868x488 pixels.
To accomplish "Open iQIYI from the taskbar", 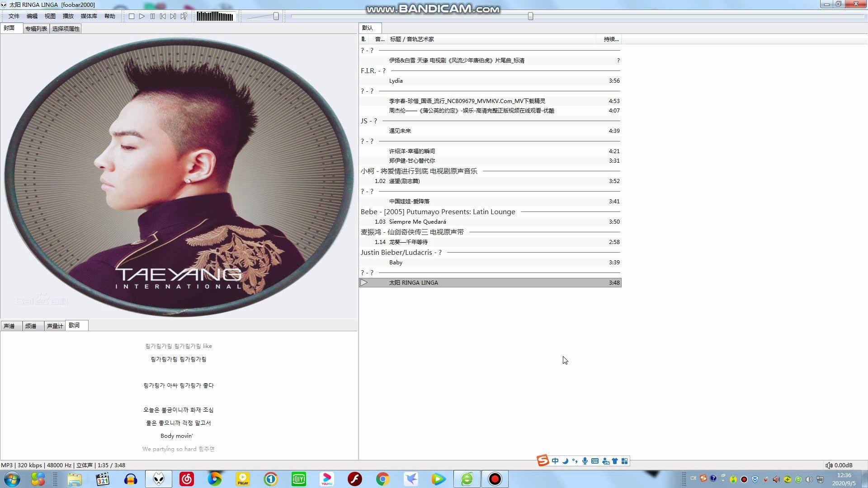I will tap(299, 479).
